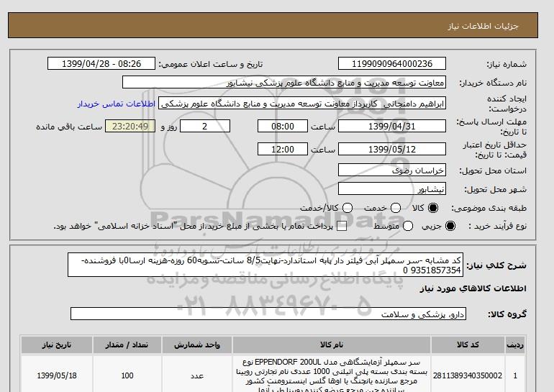The height and width of the screenshot is (392, 554).
Task: Click the announcement date field 1399/04/28 - 08:26
Action: click(101, 63)
